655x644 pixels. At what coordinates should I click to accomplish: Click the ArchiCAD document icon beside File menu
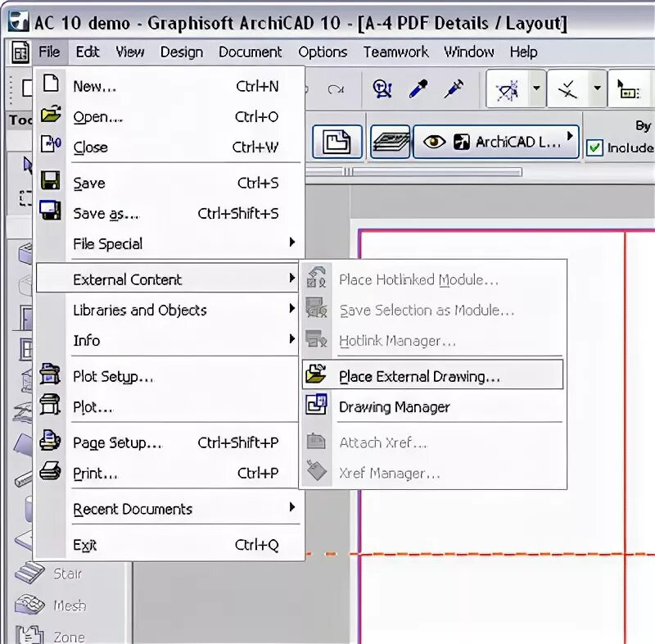pos(20,52)
